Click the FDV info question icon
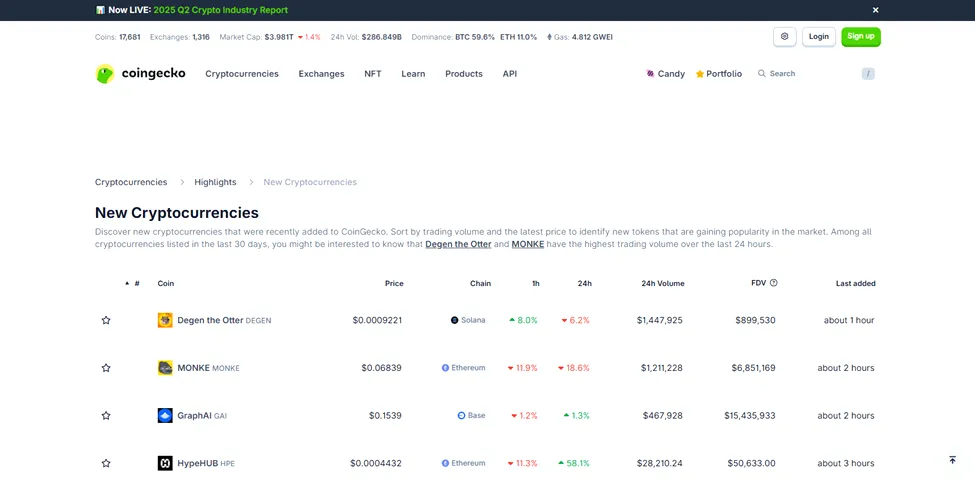The image size is (975, 483). [x=774, y=282]
